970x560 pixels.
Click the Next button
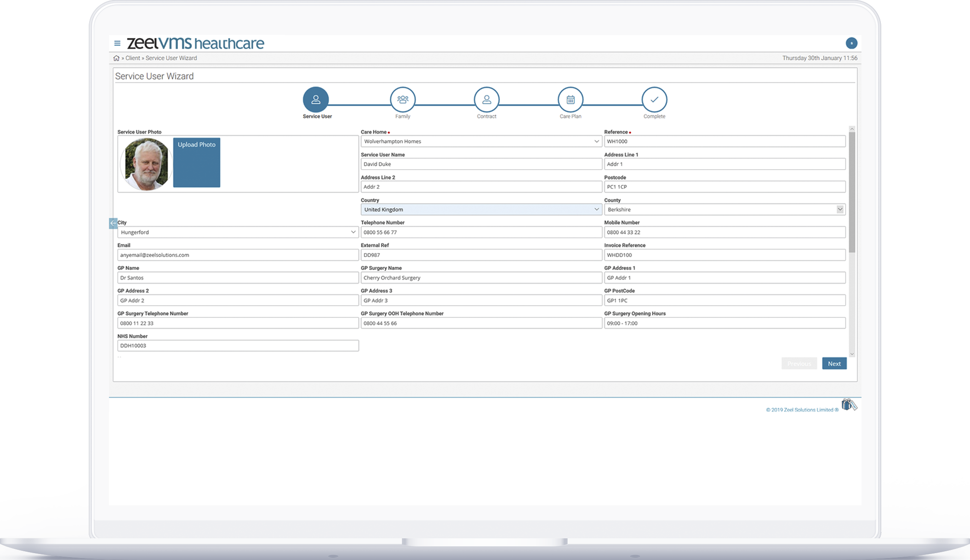click(834, 363)
